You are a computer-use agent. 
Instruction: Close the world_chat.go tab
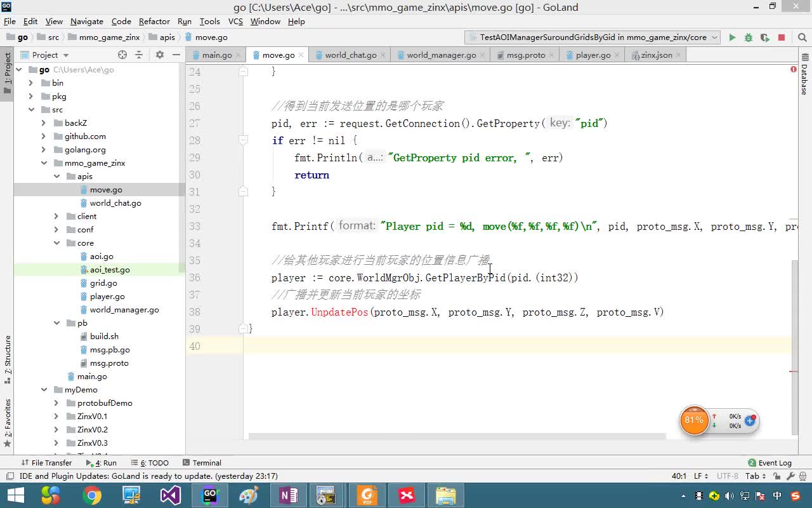[x=383, y=55]
